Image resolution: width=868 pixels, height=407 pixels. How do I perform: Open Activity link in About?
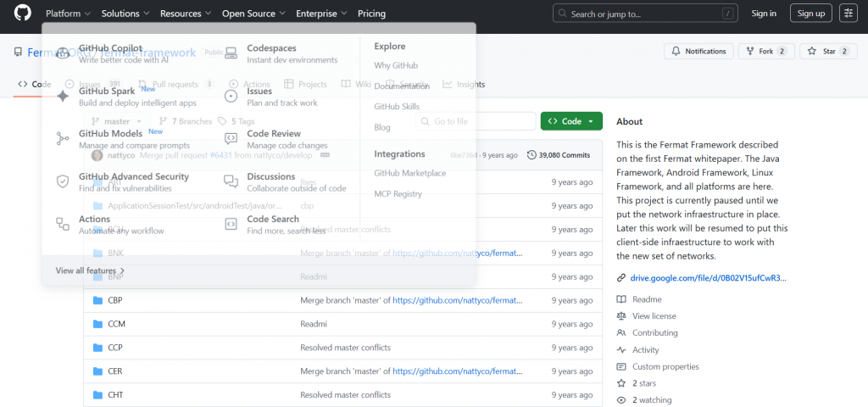(645, 349)
